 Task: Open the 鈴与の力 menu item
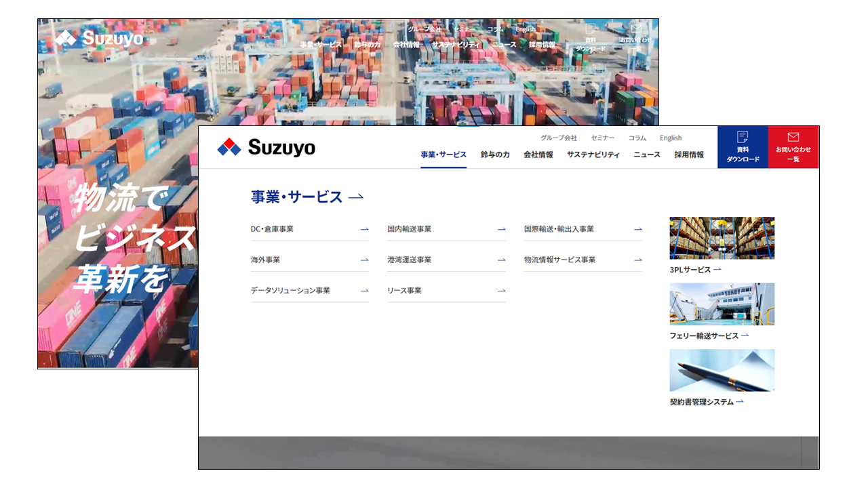(x=495, y=155)
